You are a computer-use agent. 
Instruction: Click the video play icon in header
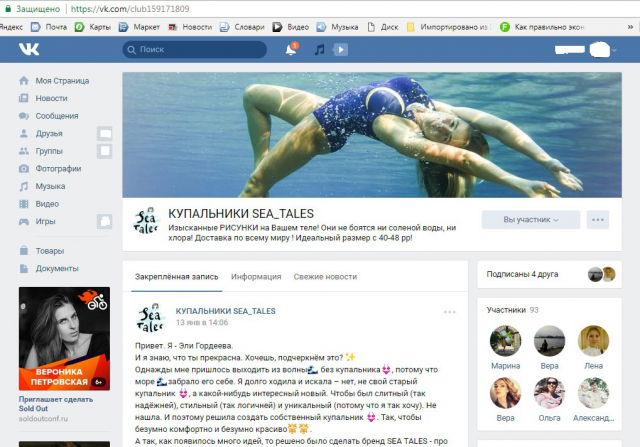[x=340, y=50]
